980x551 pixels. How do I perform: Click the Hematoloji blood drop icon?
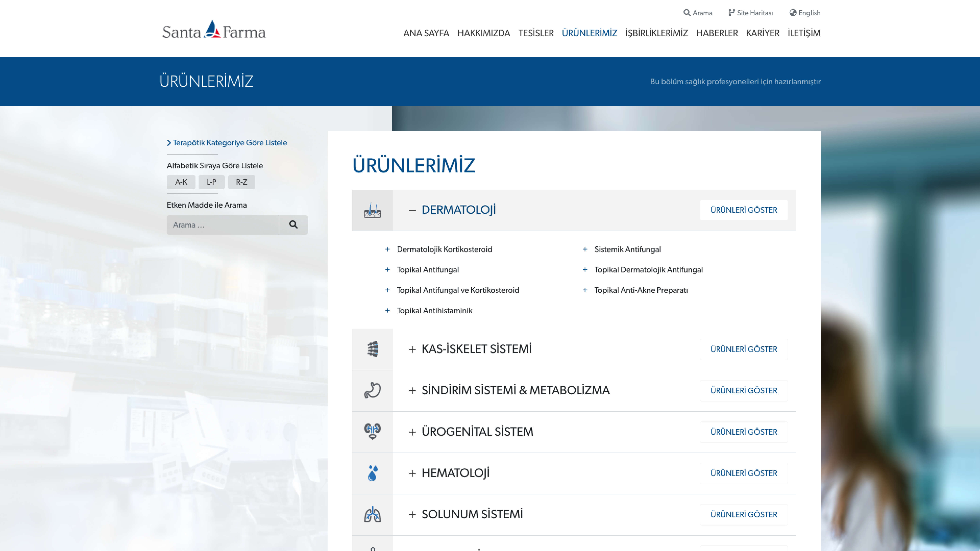click(x=372, y=473)
